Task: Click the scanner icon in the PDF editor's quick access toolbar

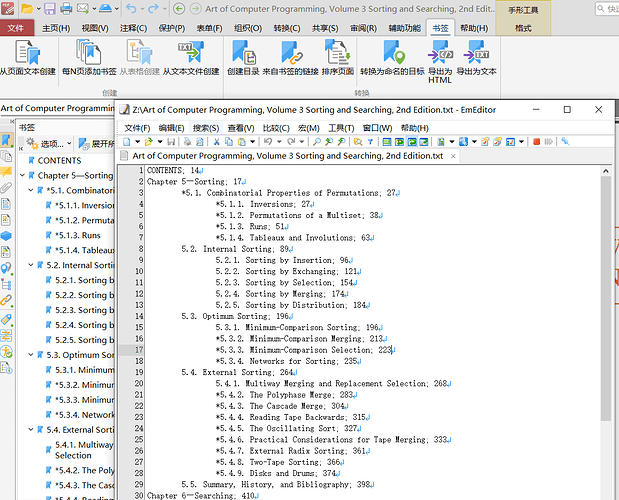Action: (105, 8)
